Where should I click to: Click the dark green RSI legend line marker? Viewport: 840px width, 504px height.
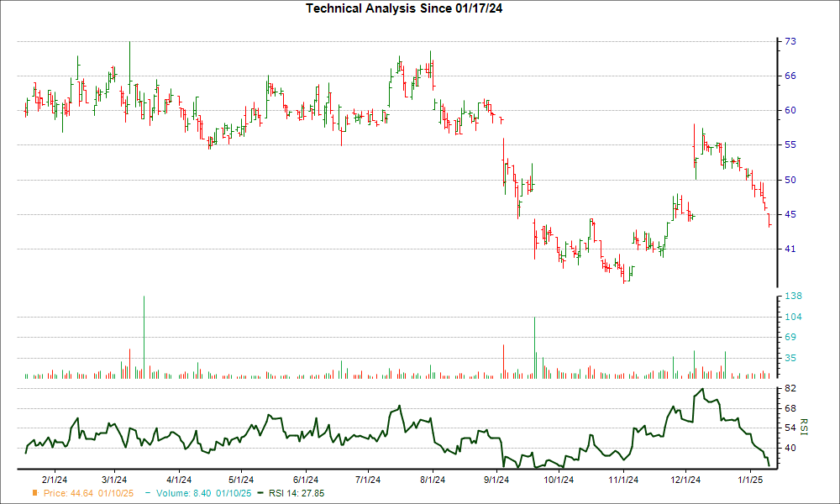pos(261,493)
